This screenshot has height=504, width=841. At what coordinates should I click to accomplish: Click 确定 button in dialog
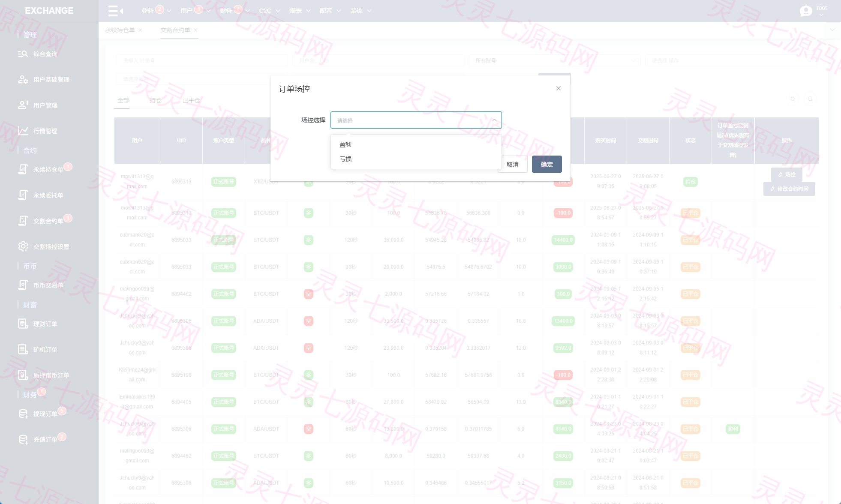(547, 164)
